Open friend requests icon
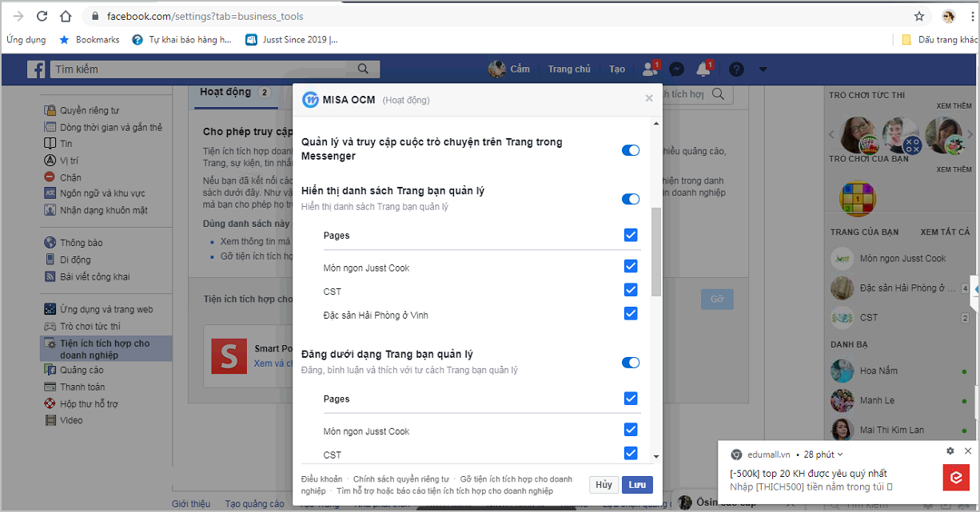Screen dimensions: 980x512 click(650, 69)
